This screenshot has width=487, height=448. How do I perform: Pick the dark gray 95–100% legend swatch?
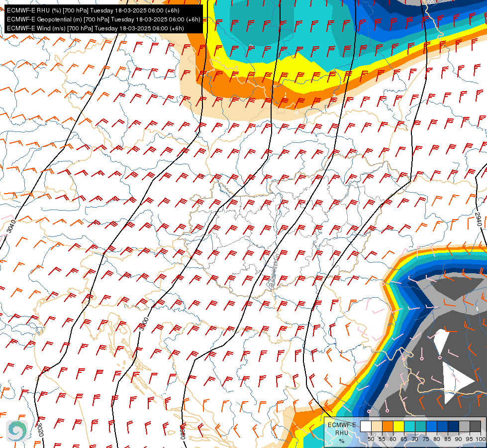[475, 426]
